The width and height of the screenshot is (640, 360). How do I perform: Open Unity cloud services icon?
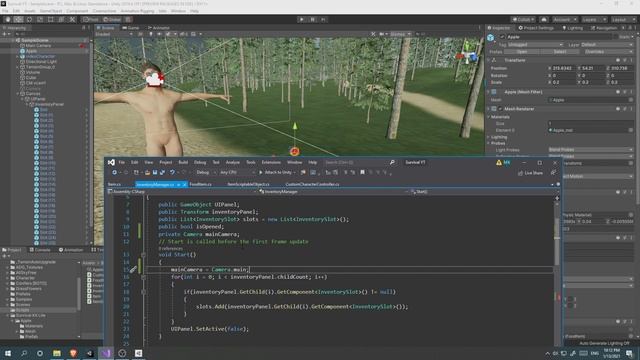pos(544,19)
